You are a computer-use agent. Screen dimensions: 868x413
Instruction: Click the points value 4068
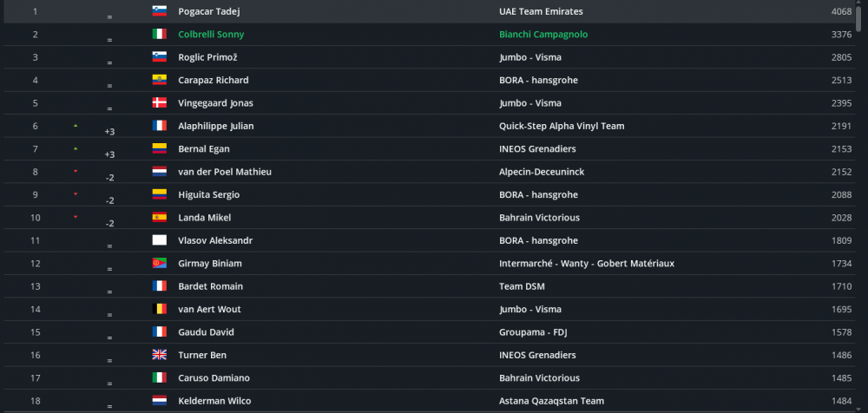click(841, 11)
